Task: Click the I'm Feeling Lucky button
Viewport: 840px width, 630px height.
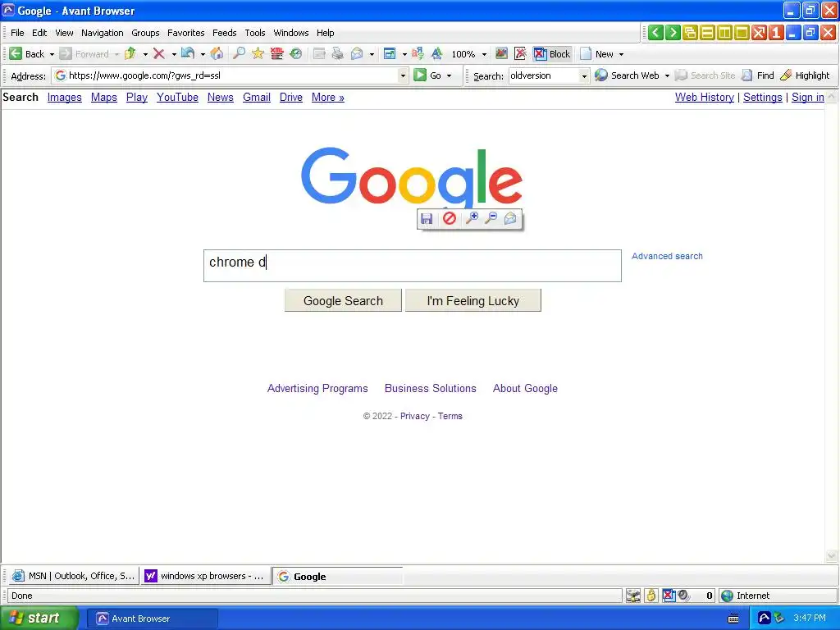Action: [x=473, y=300]
